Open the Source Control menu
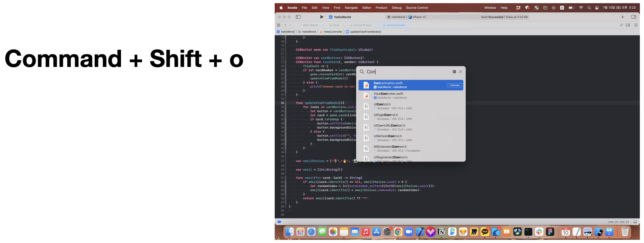Viewport: 644px width, 243px height. coord(417,8)
